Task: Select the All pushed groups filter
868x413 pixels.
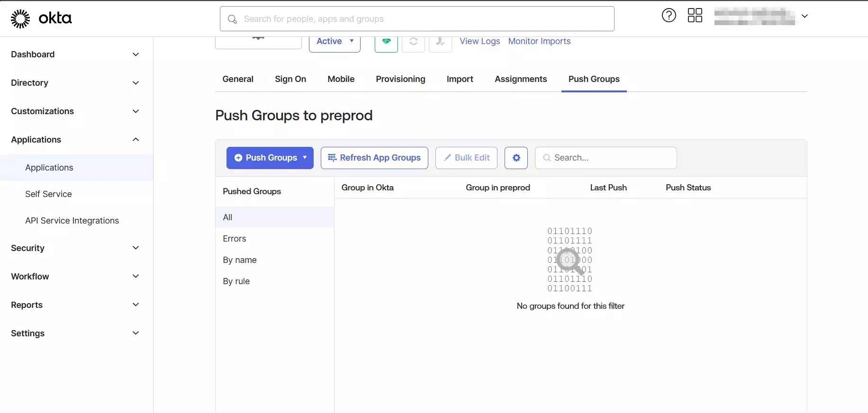Action: click(x=275, y=217)
